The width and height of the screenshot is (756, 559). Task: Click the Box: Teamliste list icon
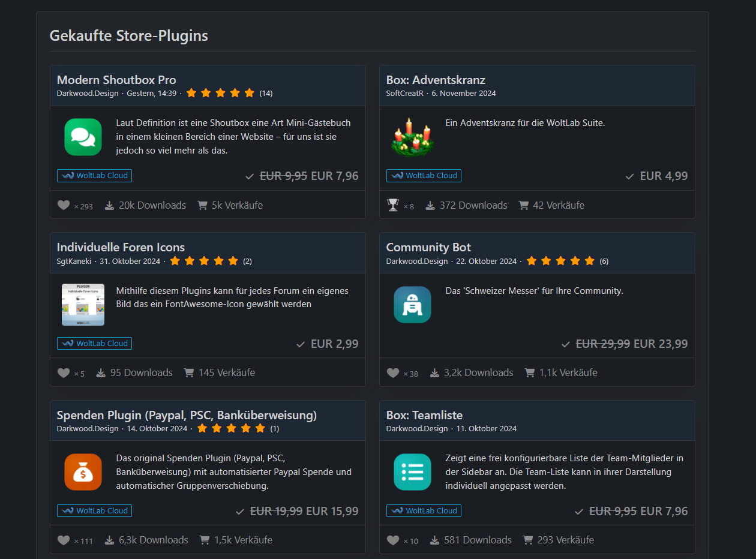click(412, 472)
